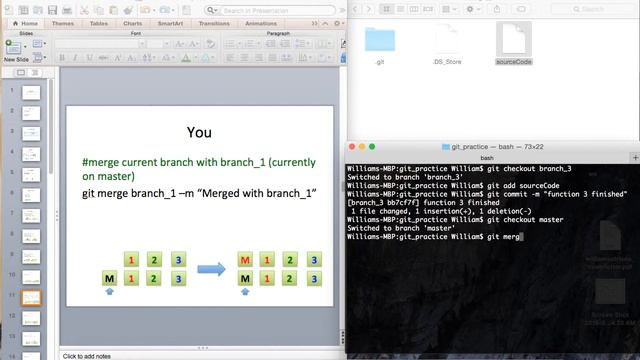This screenshot has height=360, width=640.
Task: Collapse the ribbon with the up arrow
Action: (x=325, y=23)
